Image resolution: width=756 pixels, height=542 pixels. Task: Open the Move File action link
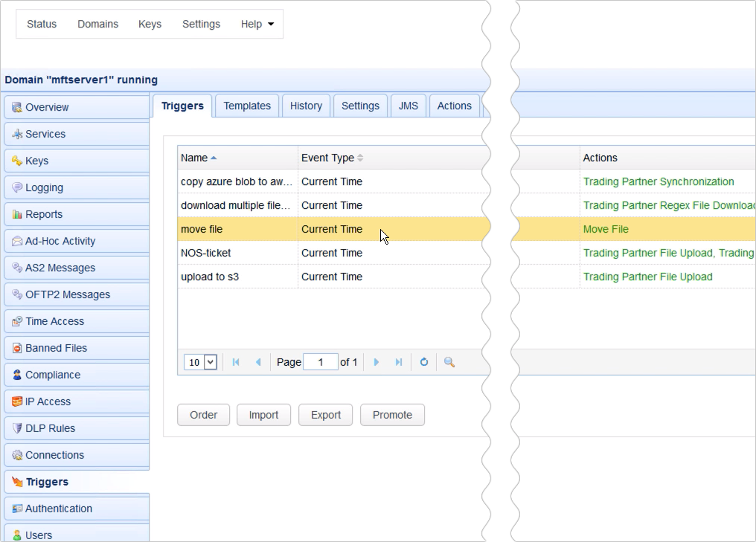(x=605, y=229)
